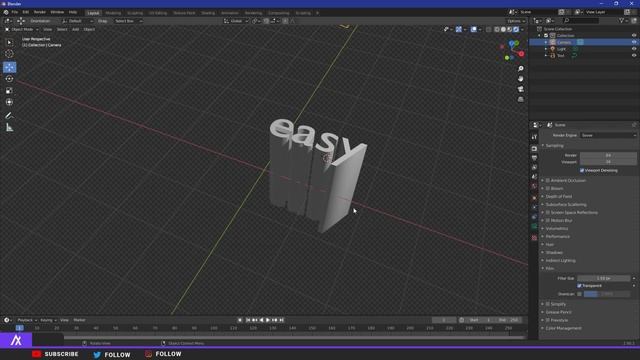
Task: Open the Object Mode dropdown
Action: [x=22, y=29]
